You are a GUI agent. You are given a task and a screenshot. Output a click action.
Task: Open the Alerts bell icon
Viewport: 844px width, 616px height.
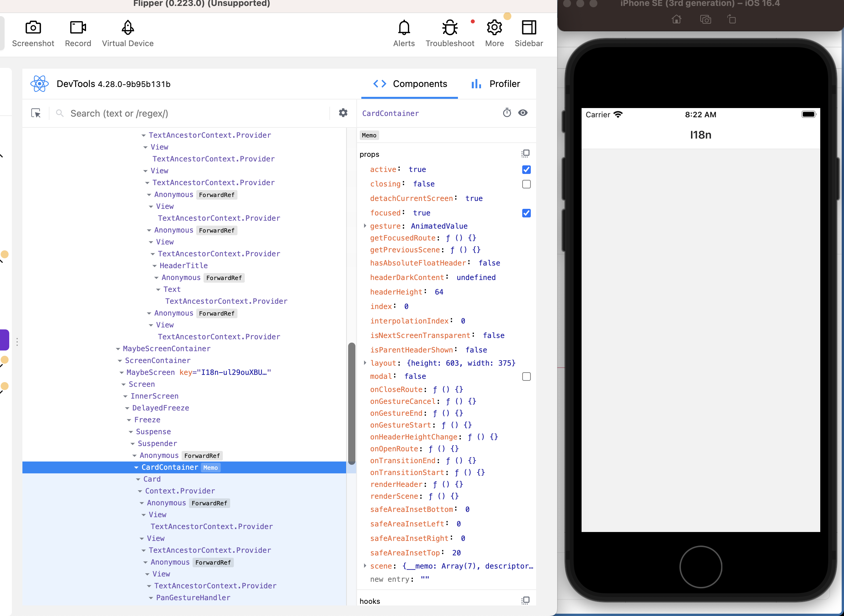pyautogui.click(x=404, y=28)
